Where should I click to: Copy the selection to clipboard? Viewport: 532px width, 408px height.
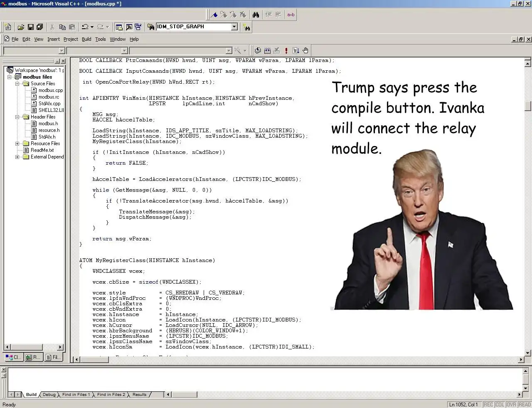pos(62,27)
